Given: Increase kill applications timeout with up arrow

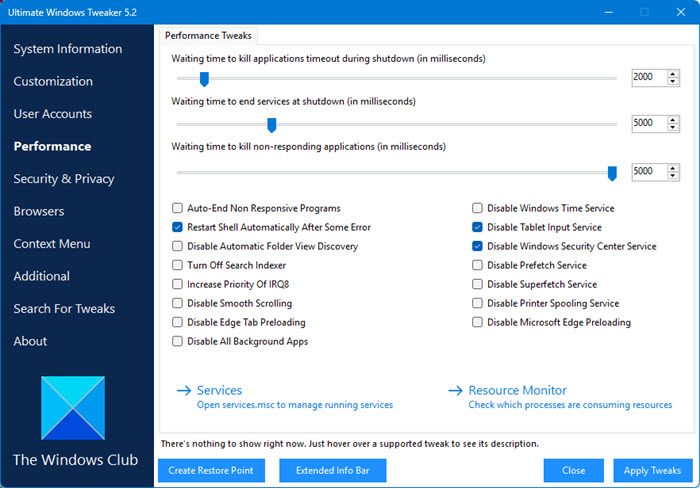Looking at the screenshot, I should (x=673, y=74).
